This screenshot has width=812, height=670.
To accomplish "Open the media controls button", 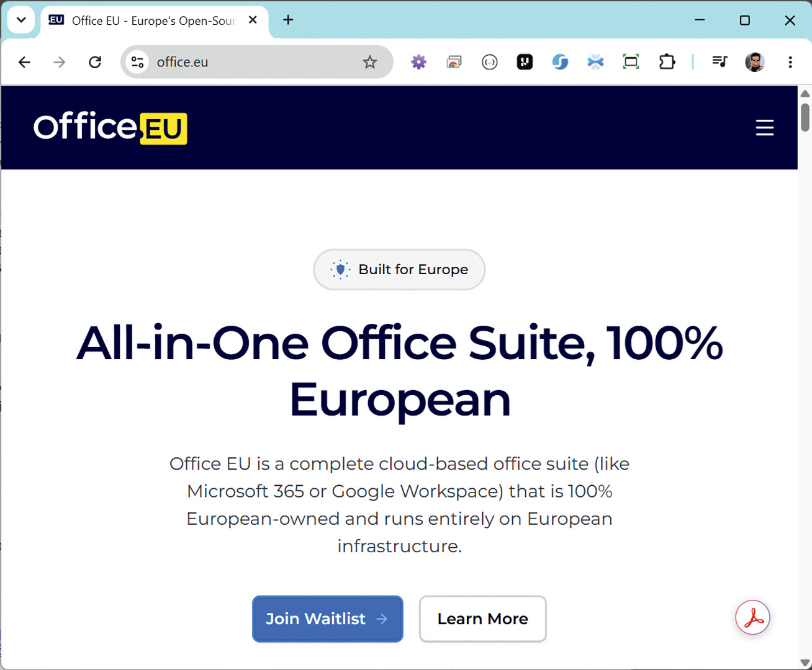I will pyautogui.click(x=720, y=62).
